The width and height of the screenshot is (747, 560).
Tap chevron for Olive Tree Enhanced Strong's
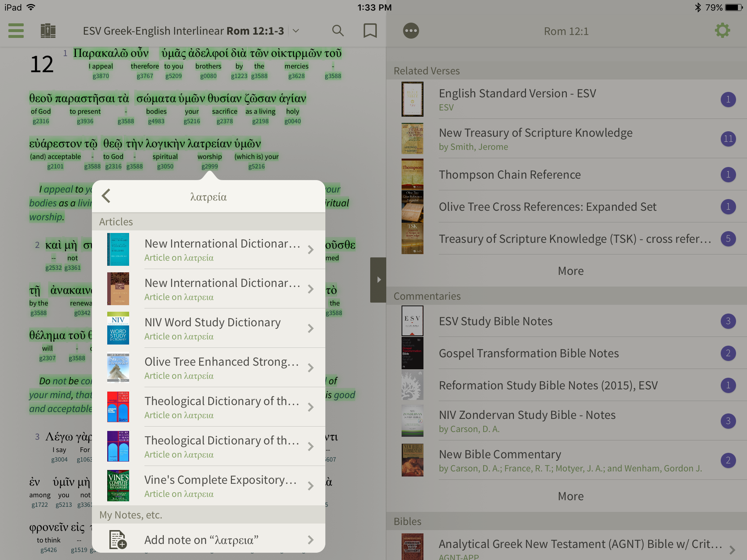(311, 368)
